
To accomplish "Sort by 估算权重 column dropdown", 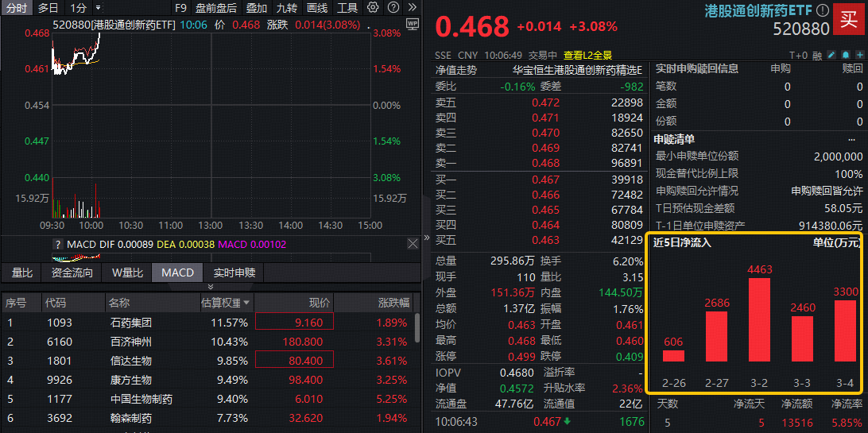I will click(246, 303).
